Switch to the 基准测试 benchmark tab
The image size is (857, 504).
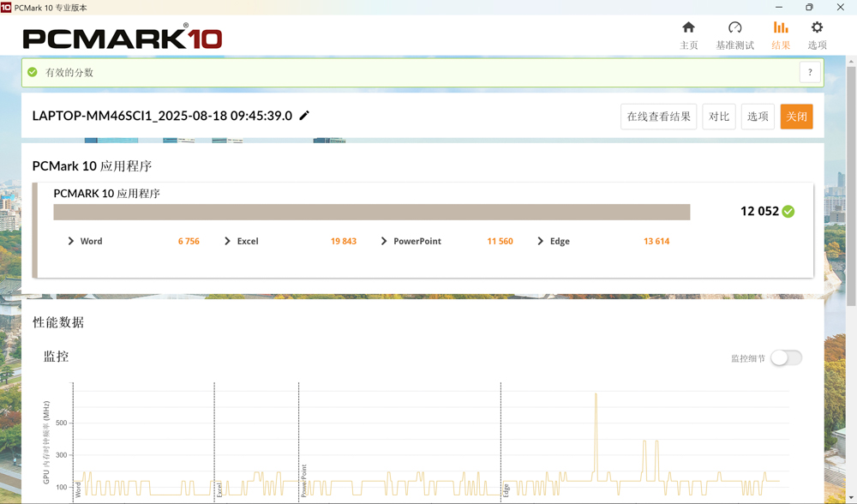(x=734, y=35)
